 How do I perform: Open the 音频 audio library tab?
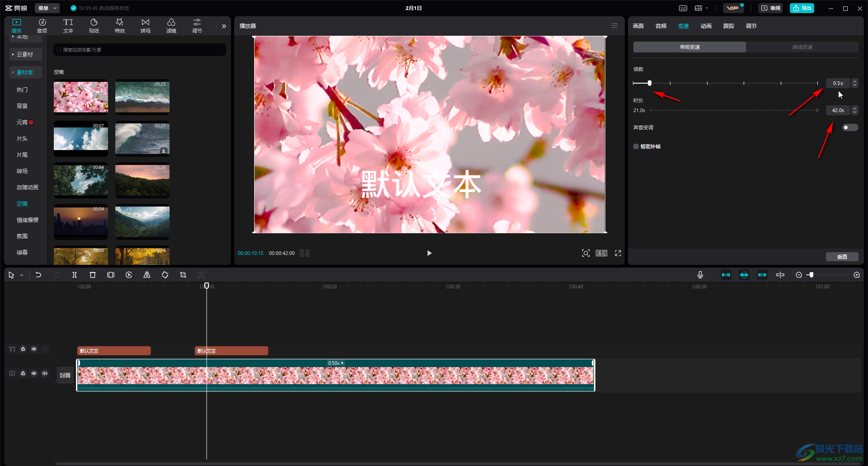pos(42,26)
